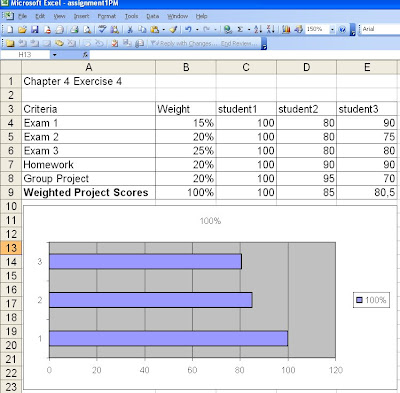Open Standard toolbar options arrow
Viewport: 400px width, 393px height.
353,30
